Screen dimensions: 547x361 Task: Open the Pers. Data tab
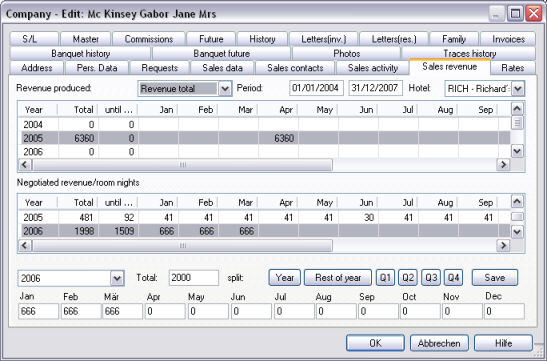[x=97, y=68]
